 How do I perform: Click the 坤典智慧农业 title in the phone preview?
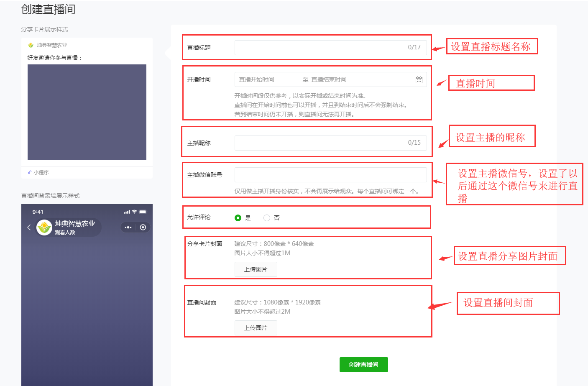75,224
